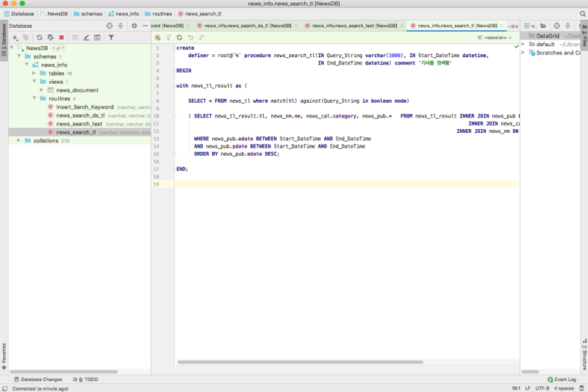Click Collapse All icon in Database panel
The image size is (588, 392).
(121, 26)
